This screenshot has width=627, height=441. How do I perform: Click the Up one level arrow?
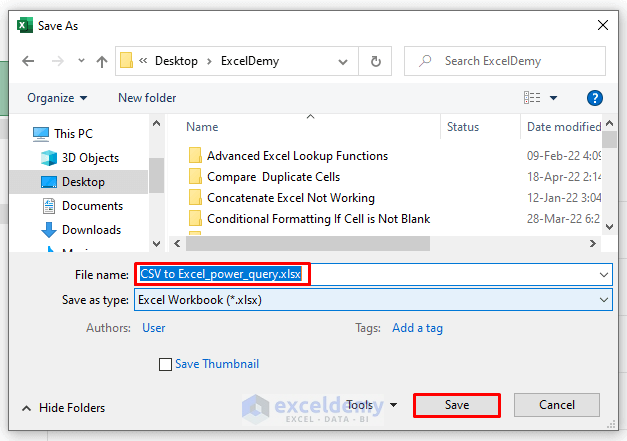click(x=101, y=61)
